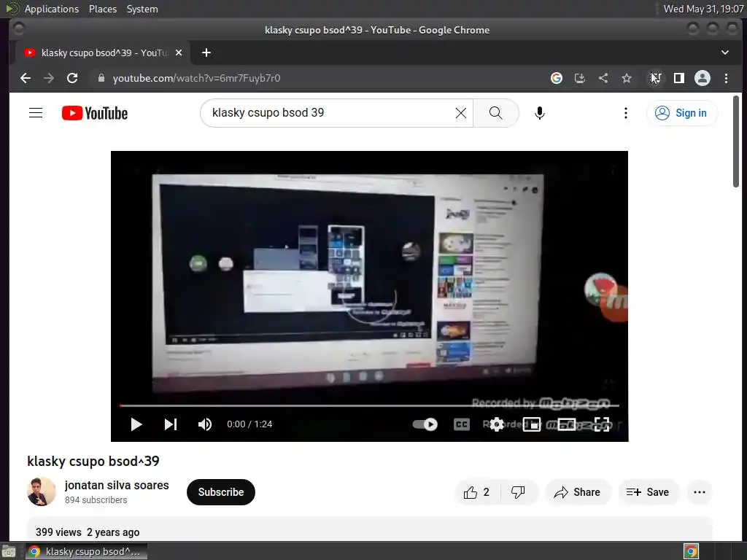The image size is (747, 560).
Task: Open the System menu
Action: pyautogui.click(x=142, y=9)
